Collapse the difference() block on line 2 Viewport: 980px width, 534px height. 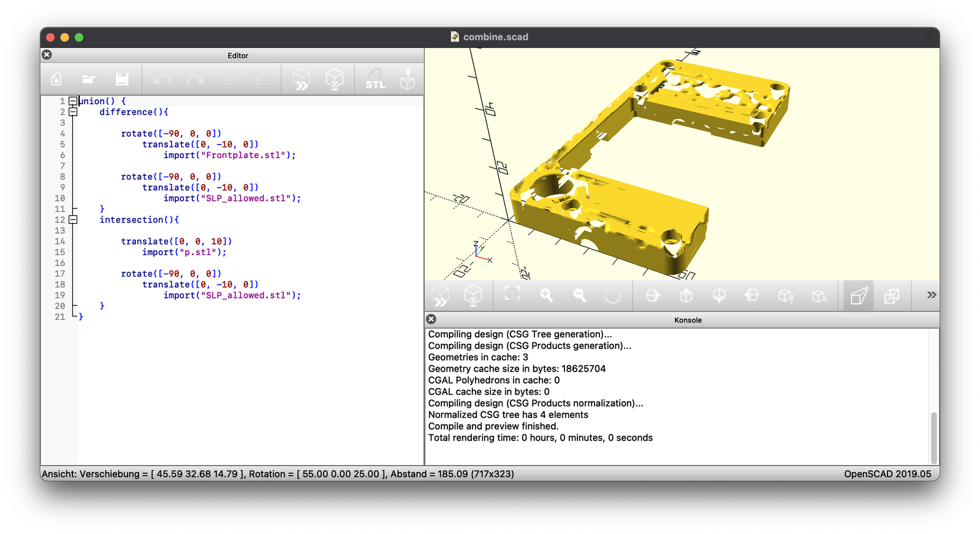(73, 112)
